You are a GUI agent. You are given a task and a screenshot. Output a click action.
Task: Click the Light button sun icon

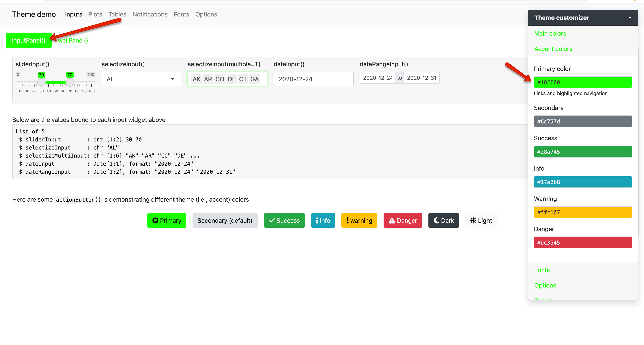click(473, 220)
